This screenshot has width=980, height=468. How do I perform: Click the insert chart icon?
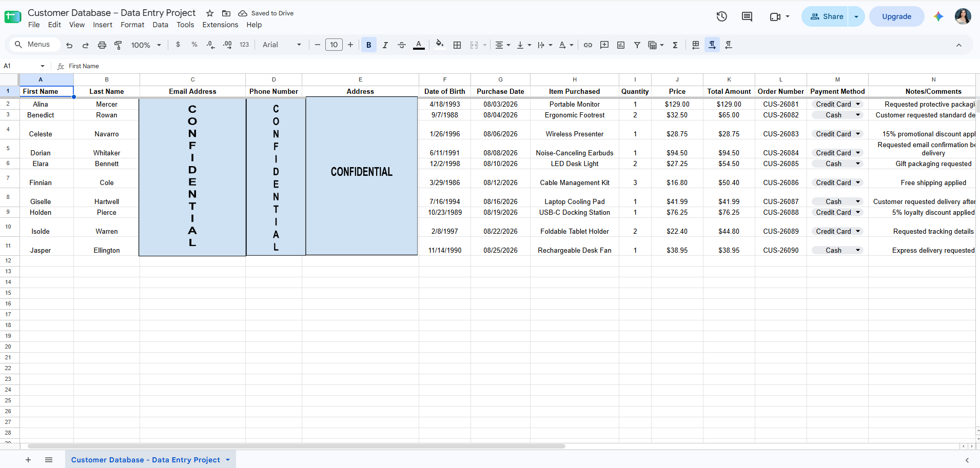[621, 45]
